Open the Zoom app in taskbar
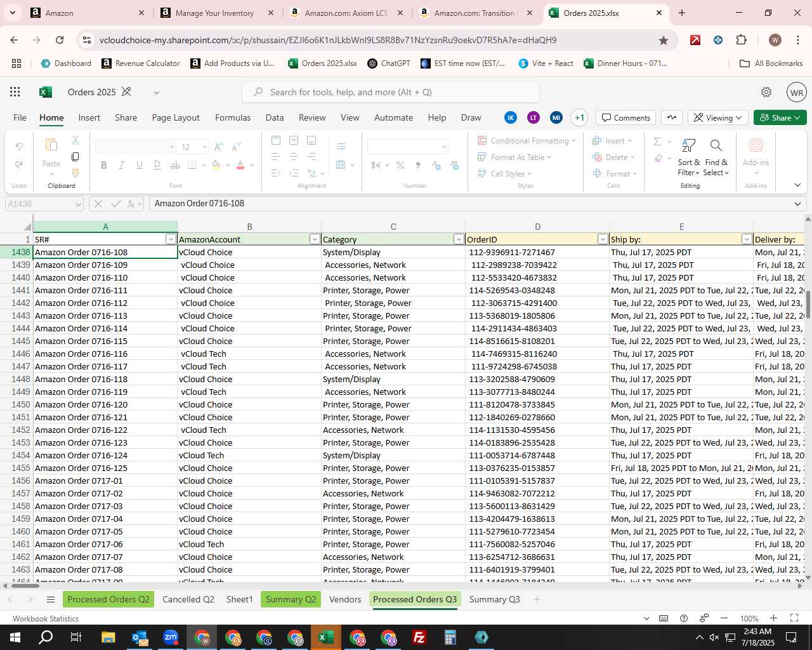Viewport: 812px width, 650px height. (171, 637)
